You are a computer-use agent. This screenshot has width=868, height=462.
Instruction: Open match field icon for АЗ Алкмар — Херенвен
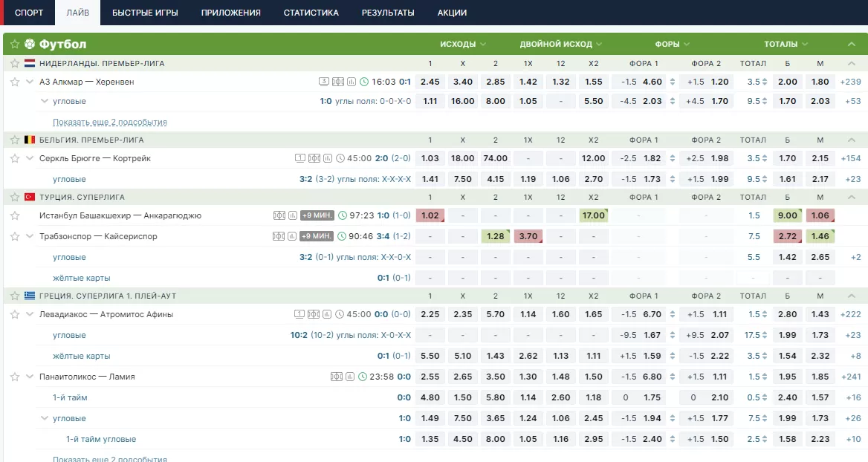coord(337,82)
